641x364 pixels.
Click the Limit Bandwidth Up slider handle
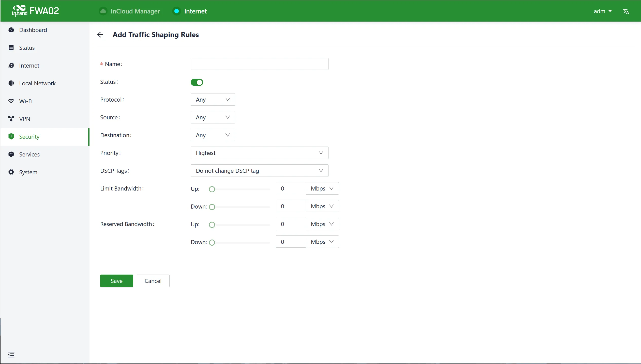tap(212, 189)
